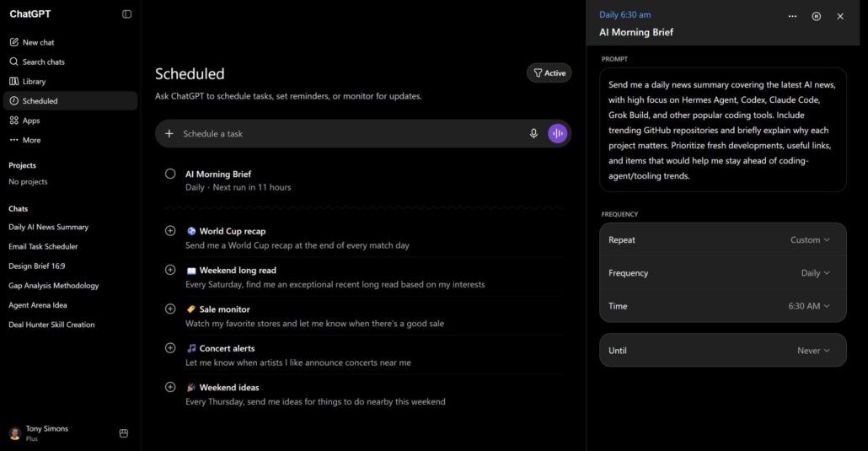Open the Gap Analysis Methodology chat
The height and width of the screenshot is (451, 868).
54,285
